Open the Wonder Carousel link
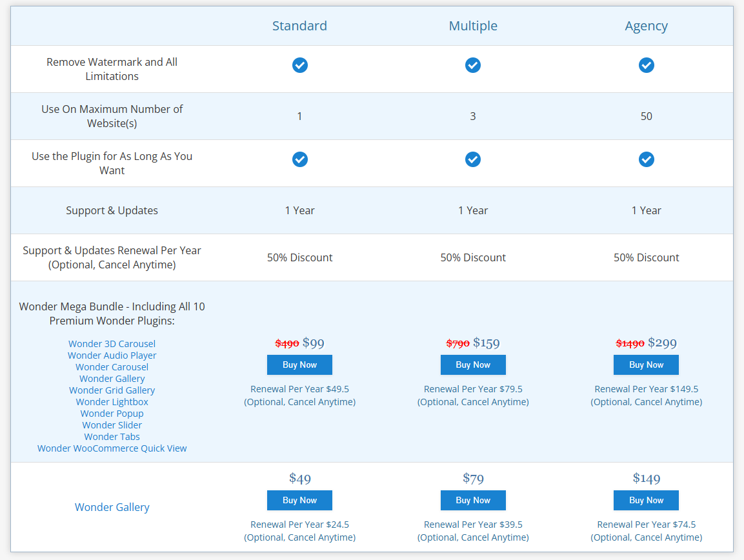This screenshot has height=560, width=744. (112, 367)
